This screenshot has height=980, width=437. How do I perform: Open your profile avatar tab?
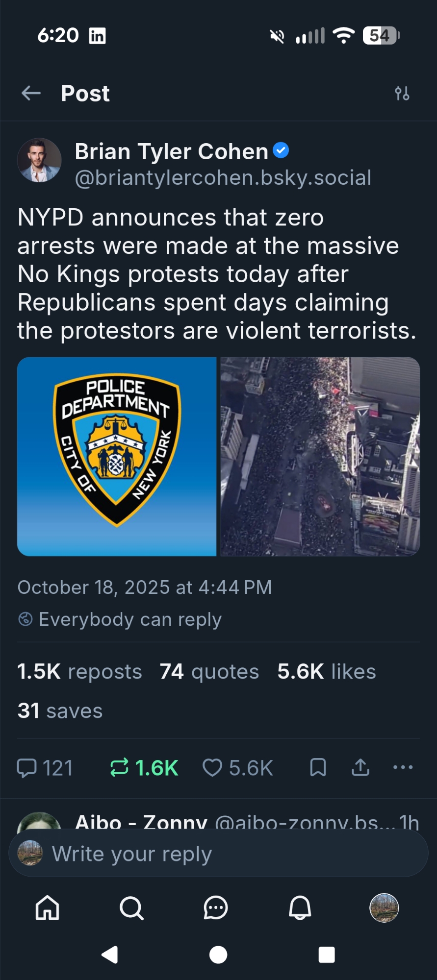point(384,908)
